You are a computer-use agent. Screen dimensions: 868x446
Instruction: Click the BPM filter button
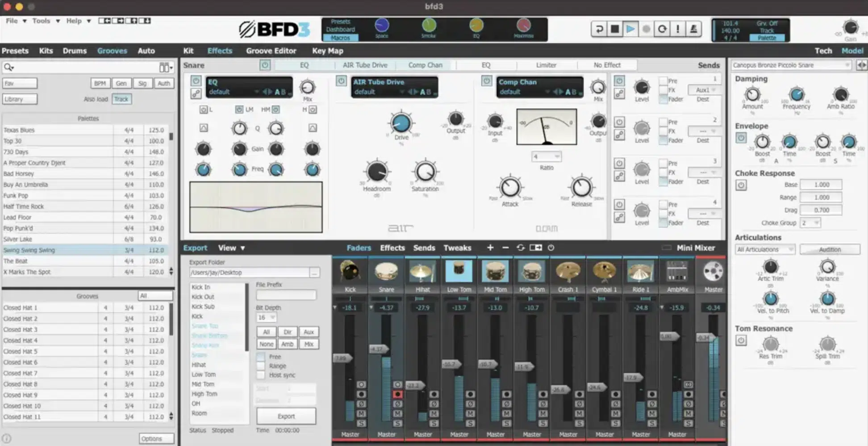pos(100,83)
